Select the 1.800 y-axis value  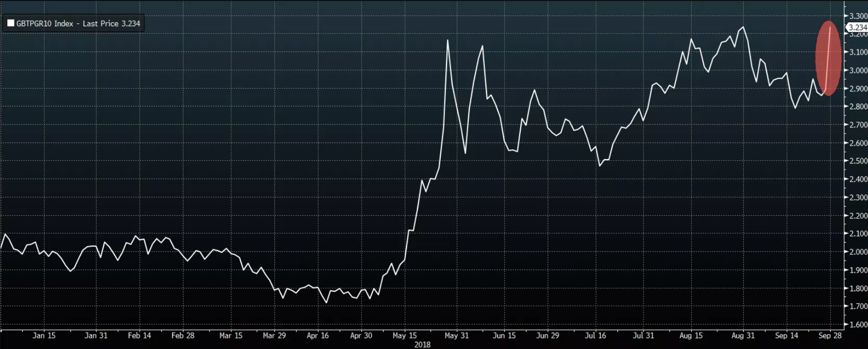pos(858,288)
